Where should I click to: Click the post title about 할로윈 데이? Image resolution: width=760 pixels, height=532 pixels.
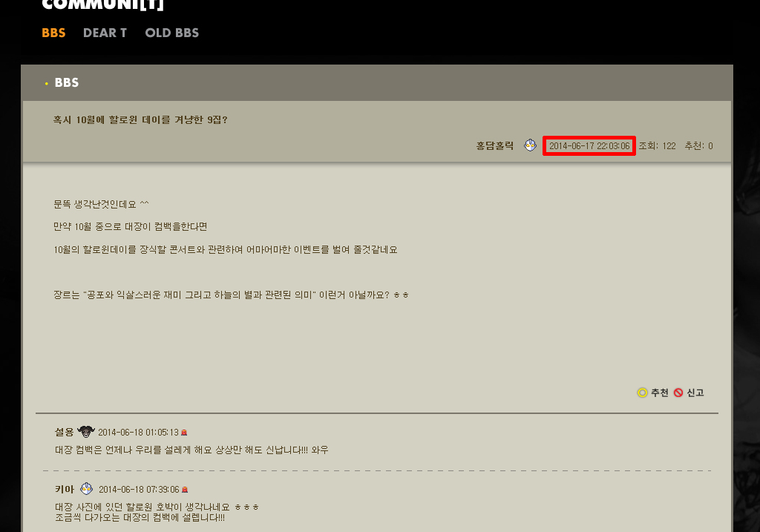point(140,119)
